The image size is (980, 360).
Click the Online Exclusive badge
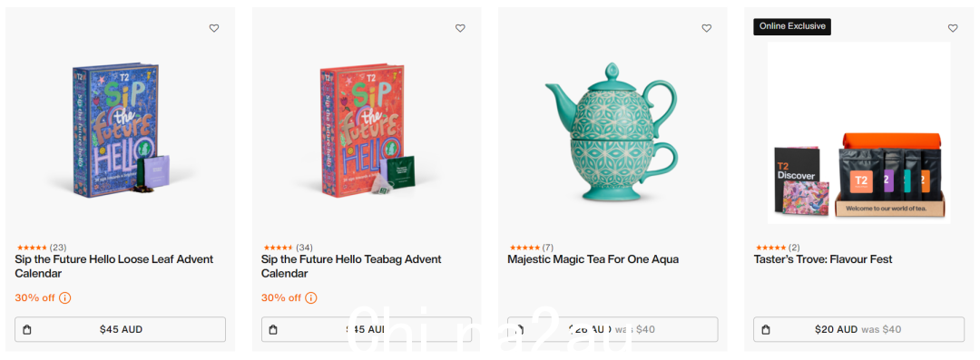point(792,26)
